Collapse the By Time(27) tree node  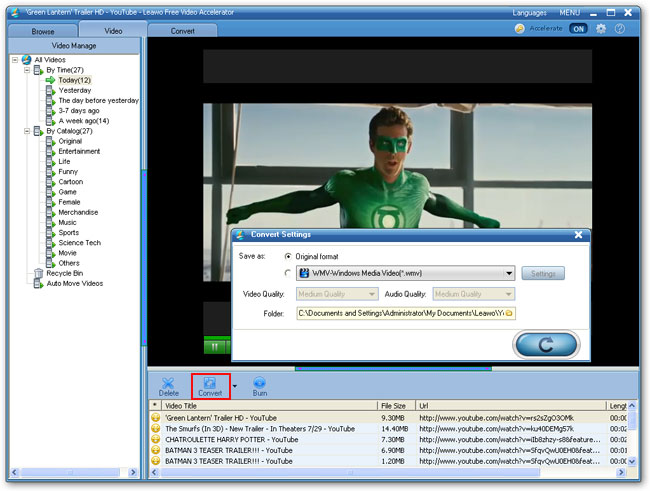pyautogui.click(x=27, y=70)
